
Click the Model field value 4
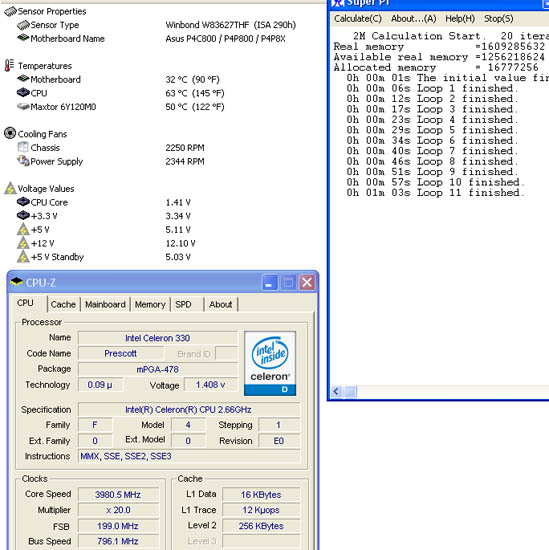click(188, 425)
